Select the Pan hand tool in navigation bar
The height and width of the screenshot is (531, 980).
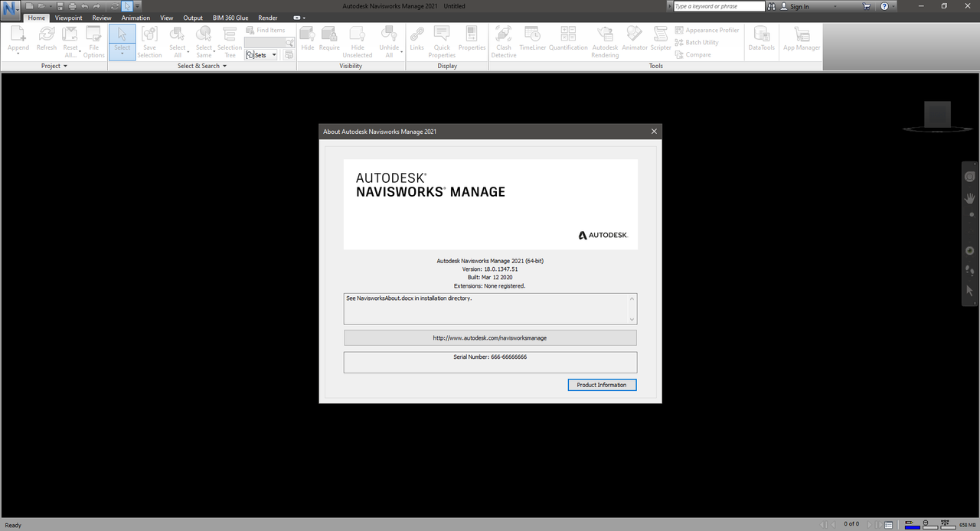[x=970, y=198]
